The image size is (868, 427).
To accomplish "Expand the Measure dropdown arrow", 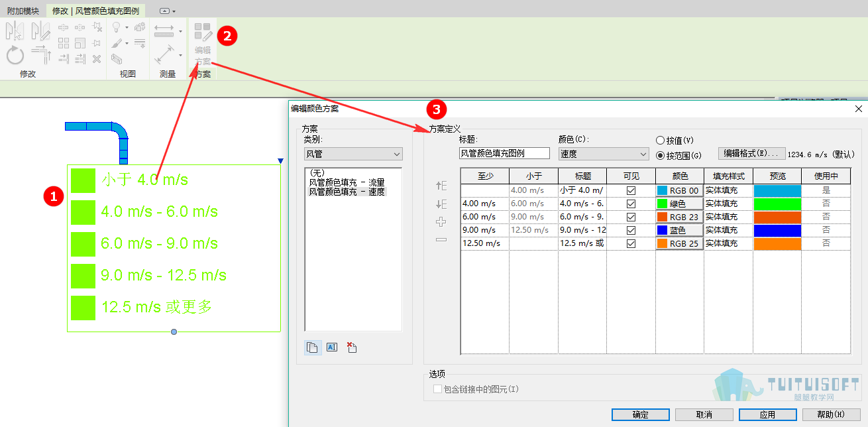I will coord(180,31).
